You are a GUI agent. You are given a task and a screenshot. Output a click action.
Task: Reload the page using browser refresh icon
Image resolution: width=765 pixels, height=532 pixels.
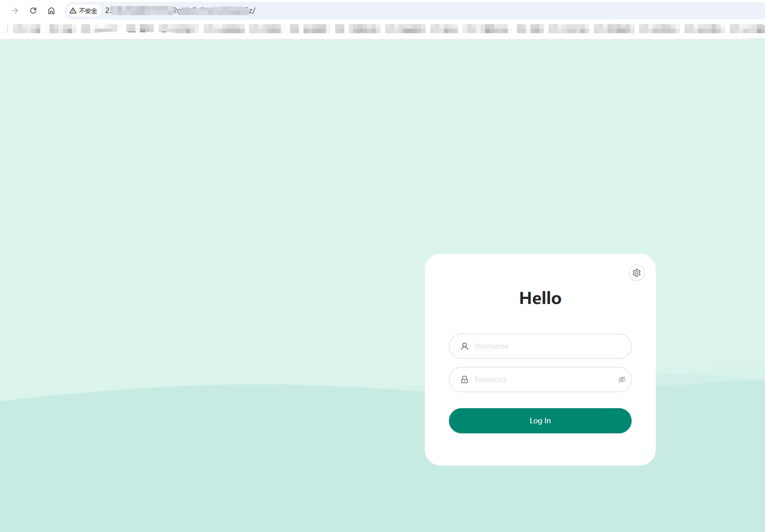click(33, 11)
